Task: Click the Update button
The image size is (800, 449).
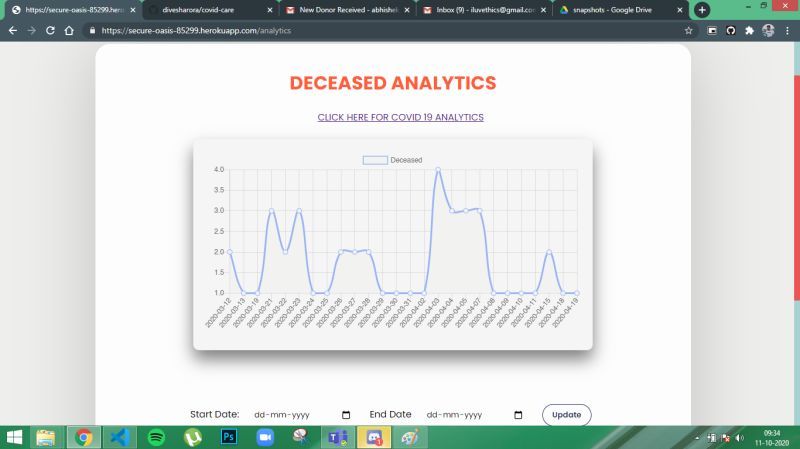Action: tap(566, 415)
